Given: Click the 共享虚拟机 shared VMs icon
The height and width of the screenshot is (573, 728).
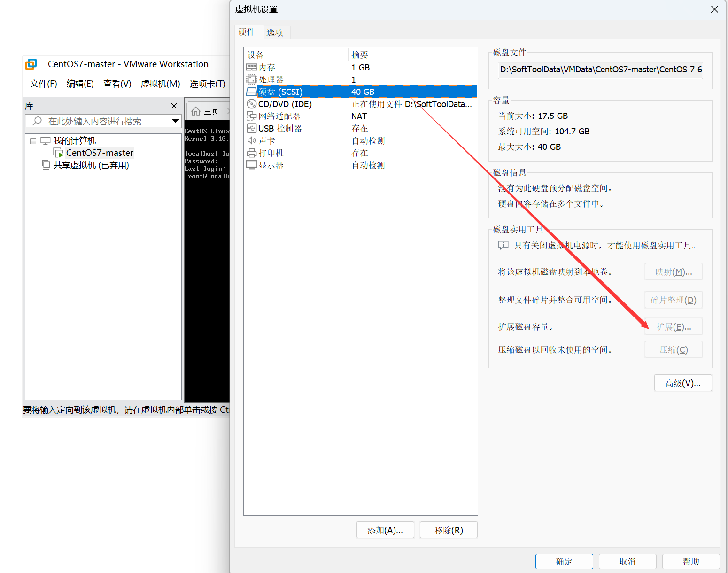Looking at the screenshot, I should [x=46, y=165].
